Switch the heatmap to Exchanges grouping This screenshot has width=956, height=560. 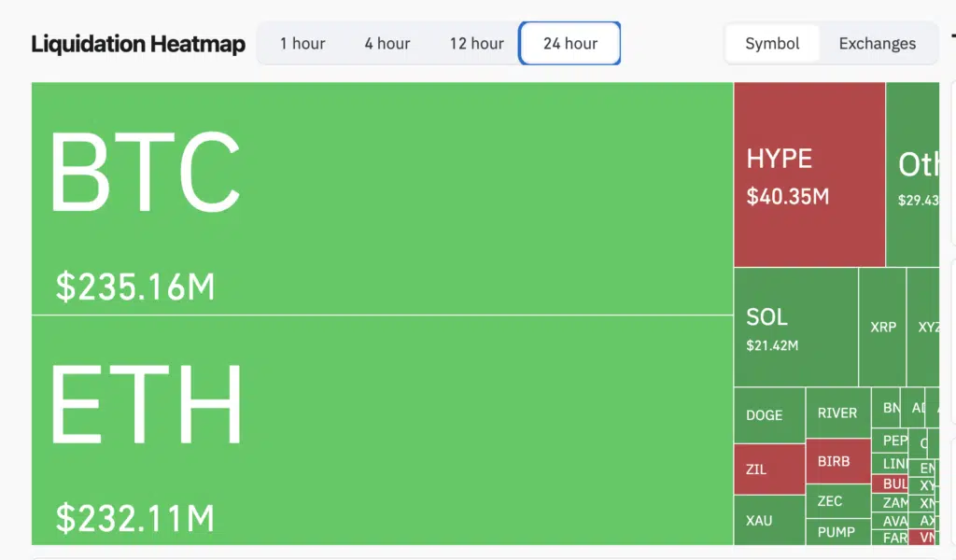[x=877, y=43]
